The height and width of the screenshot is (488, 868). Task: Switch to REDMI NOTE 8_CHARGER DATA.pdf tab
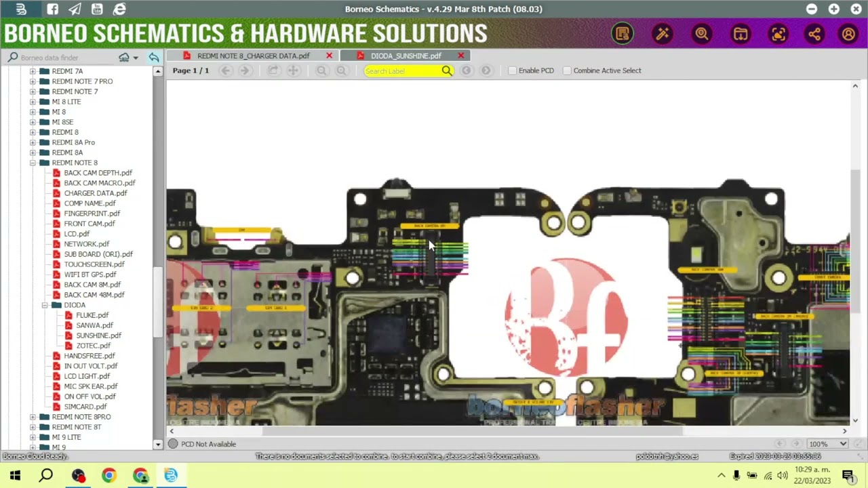(253, 56)
